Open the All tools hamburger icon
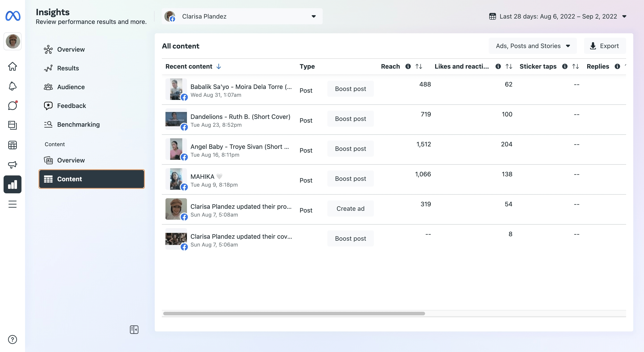 [x=13, y=204]
